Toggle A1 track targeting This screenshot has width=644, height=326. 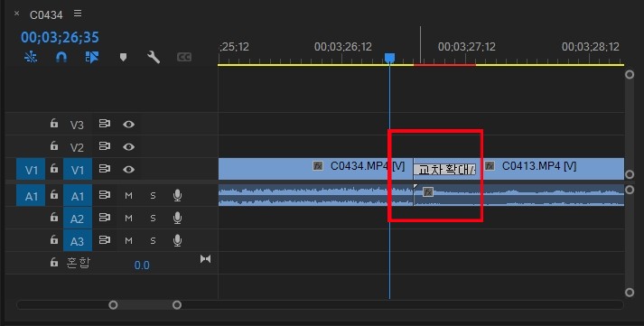[78, 195]
